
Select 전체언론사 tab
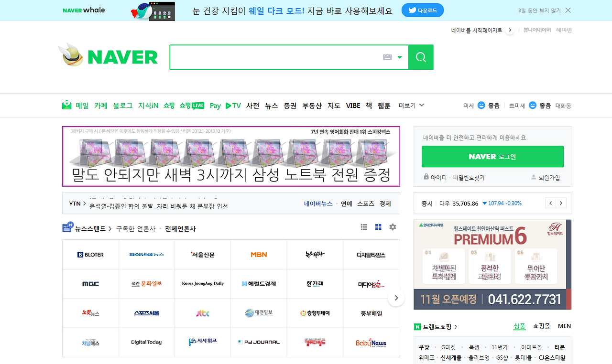coord(180,229)
